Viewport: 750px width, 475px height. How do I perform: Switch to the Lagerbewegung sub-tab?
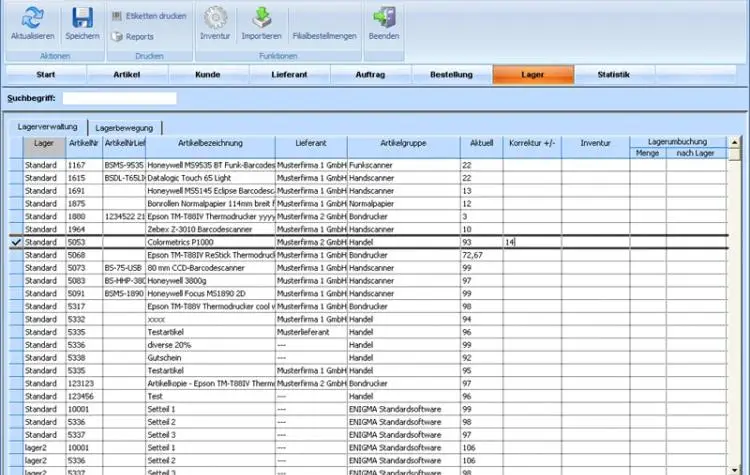[124, 128]
